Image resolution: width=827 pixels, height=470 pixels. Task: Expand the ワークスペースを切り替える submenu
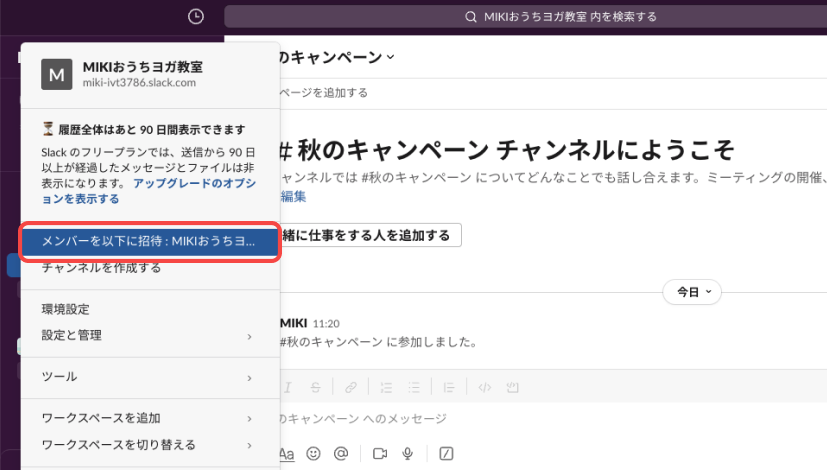147,444
